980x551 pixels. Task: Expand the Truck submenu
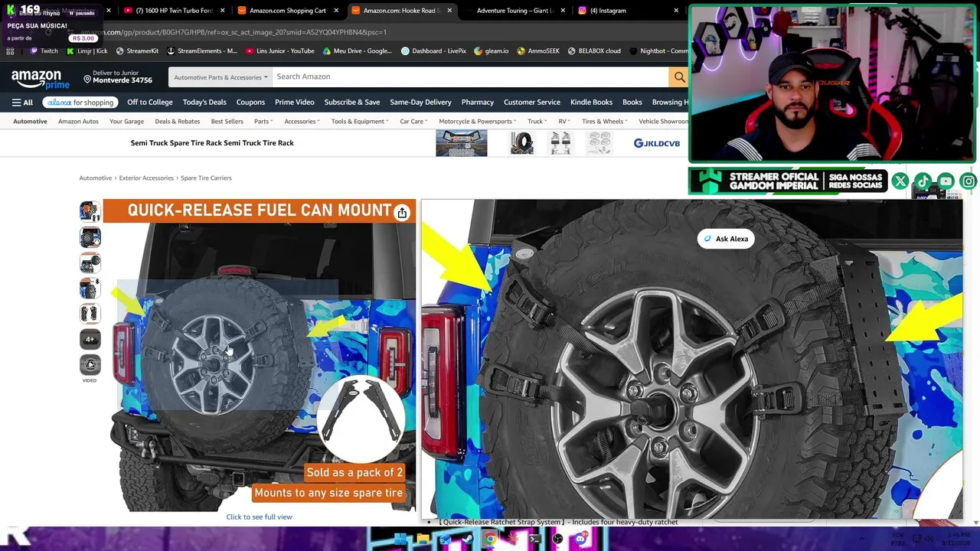pos(537,122)
